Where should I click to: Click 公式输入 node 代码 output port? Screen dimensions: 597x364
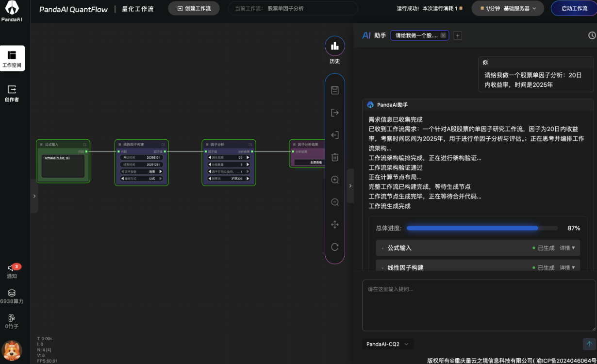pos(86,151)
